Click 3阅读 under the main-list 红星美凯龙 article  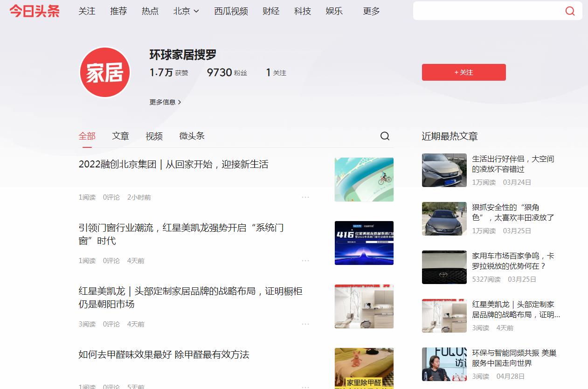coord(87,324)
